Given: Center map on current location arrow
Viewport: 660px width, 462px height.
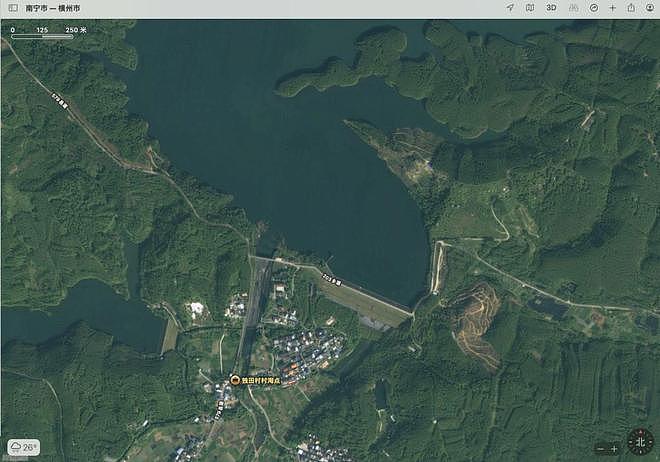Looking at the screenshot, I should click(510, 8).
